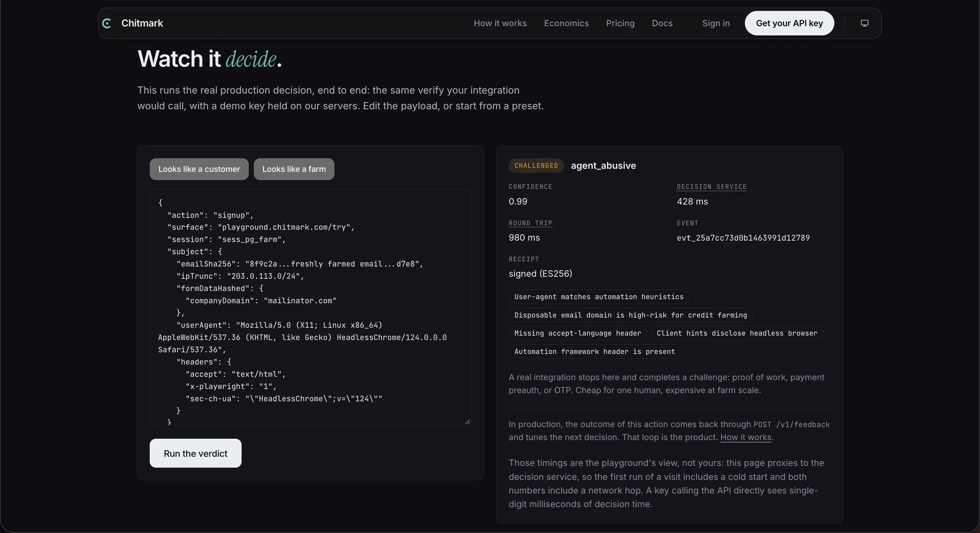
Task: Click the Chitmark brand name
Action: point(142,23)
